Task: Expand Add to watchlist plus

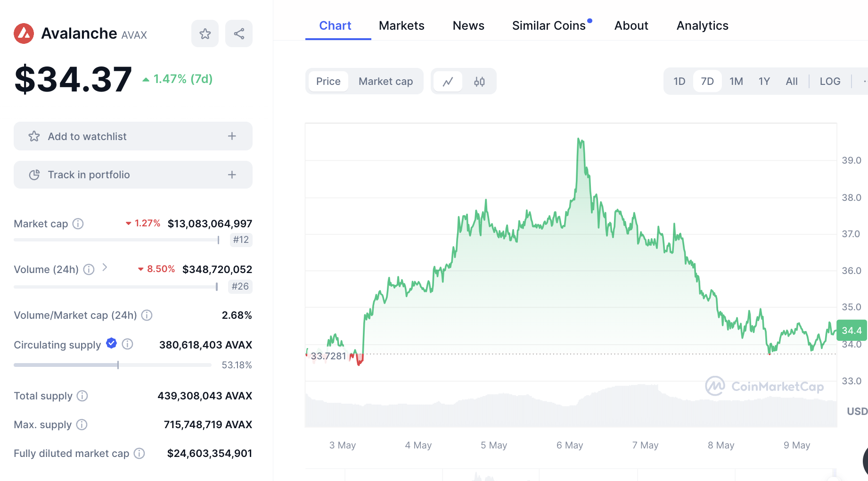Action: [232, 136]
